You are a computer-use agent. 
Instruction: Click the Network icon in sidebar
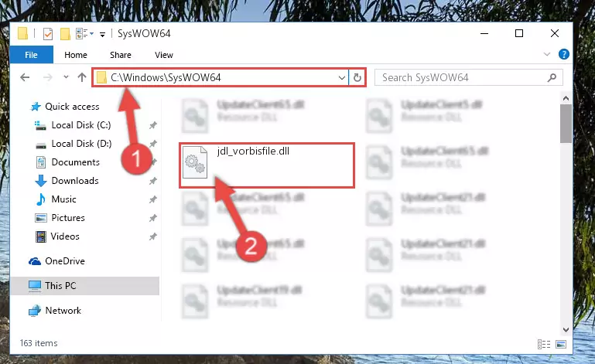coord(35,311)
